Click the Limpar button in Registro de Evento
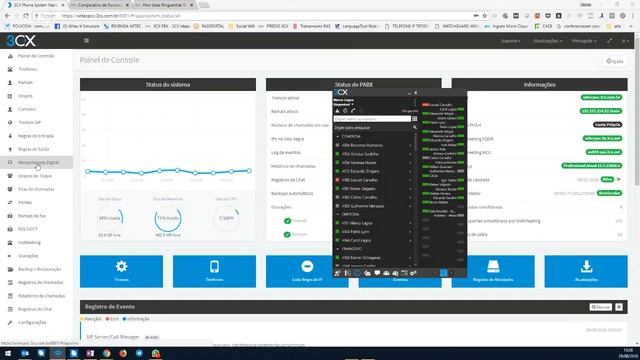Screen dimensions: 640x360 pyautogui.click(x=600, y=307)
